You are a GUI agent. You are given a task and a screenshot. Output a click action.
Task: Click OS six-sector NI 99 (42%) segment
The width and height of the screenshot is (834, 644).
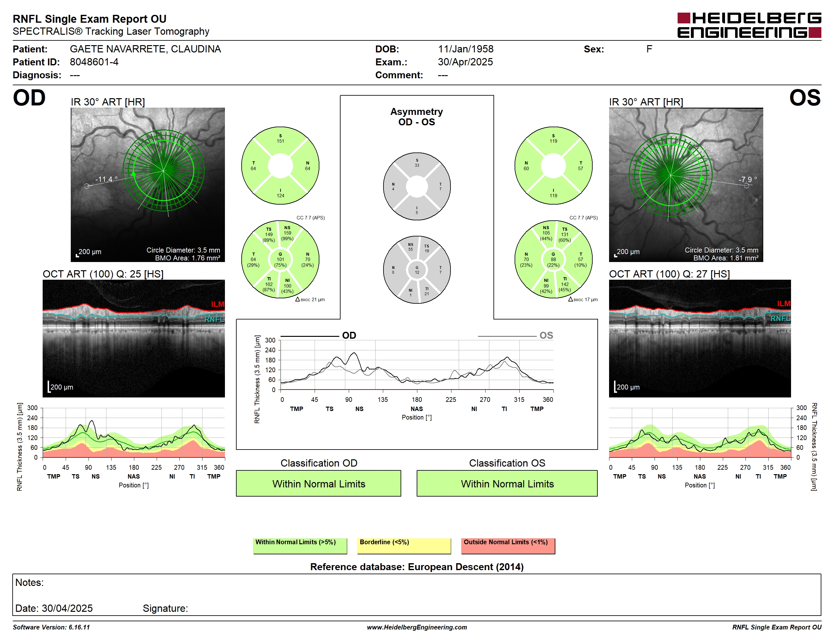pos(546,286)
